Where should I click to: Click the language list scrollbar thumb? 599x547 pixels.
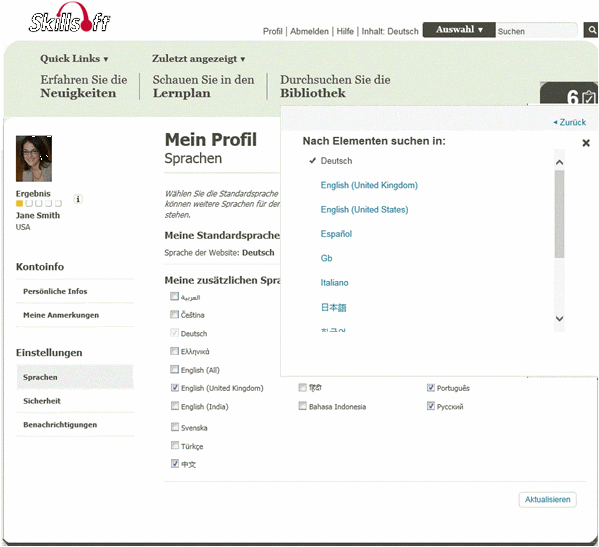[559, 214]
